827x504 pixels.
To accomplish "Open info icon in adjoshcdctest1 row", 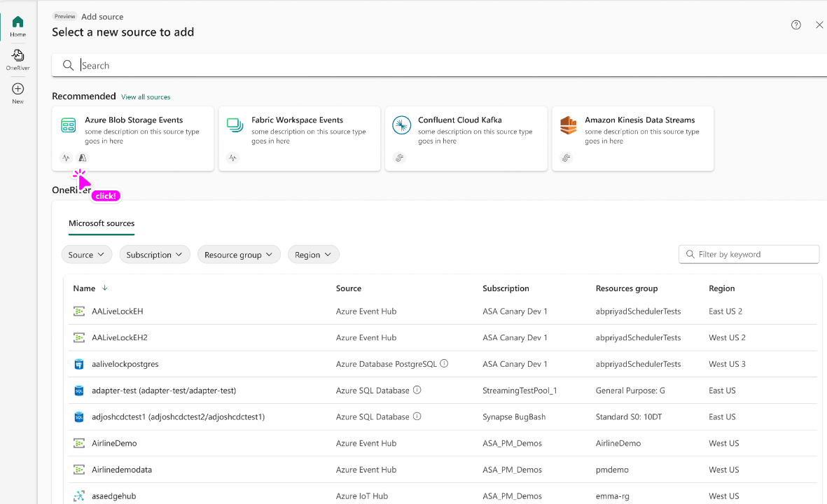I will 417,416.
